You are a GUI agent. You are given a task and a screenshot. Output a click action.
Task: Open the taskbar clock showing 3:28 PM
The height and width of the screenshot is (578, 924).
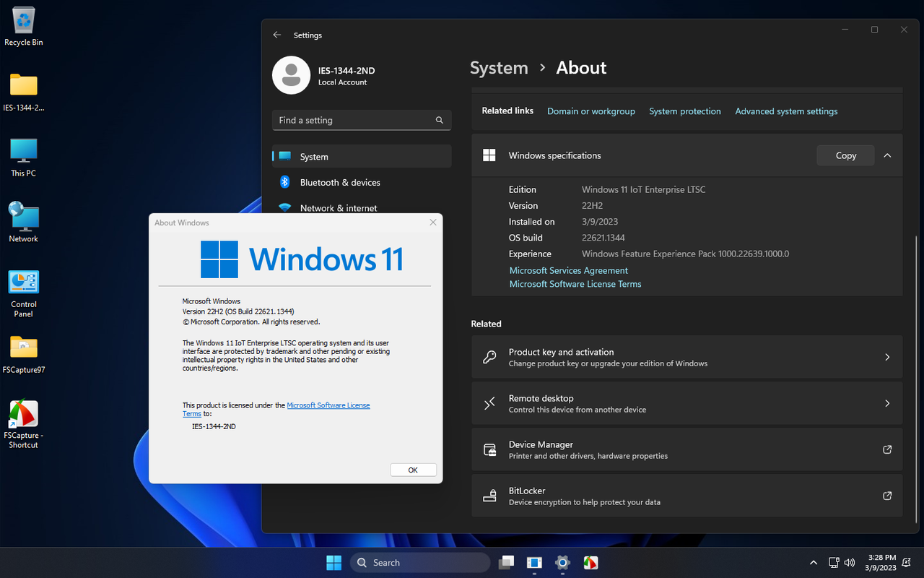coord(879,562)
